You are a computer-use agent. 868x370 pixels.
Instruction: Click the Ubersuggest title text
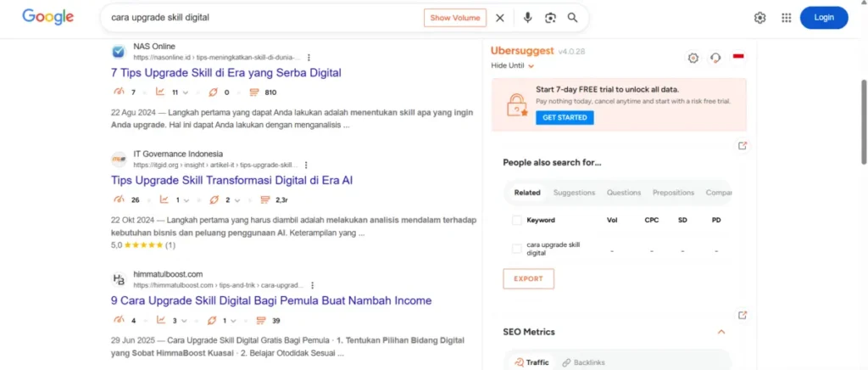[x=522, y=51]
